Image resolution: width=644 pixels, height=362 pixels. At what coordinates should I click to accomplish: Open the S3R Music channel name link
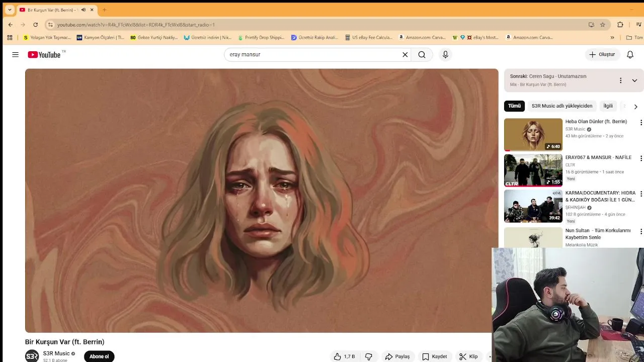pyautogui.click(x=56, y=353)
